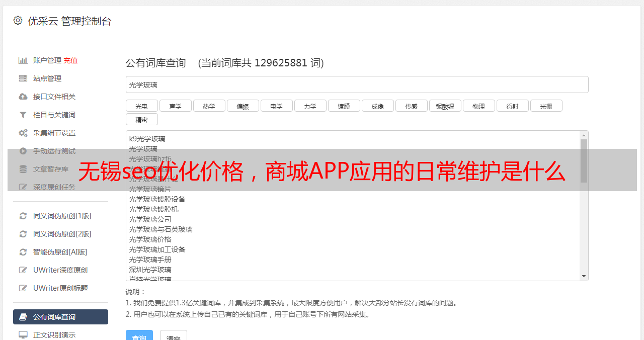Choose the 精密 keyword tag
The image size is (644, 340).
click(142, 119)
